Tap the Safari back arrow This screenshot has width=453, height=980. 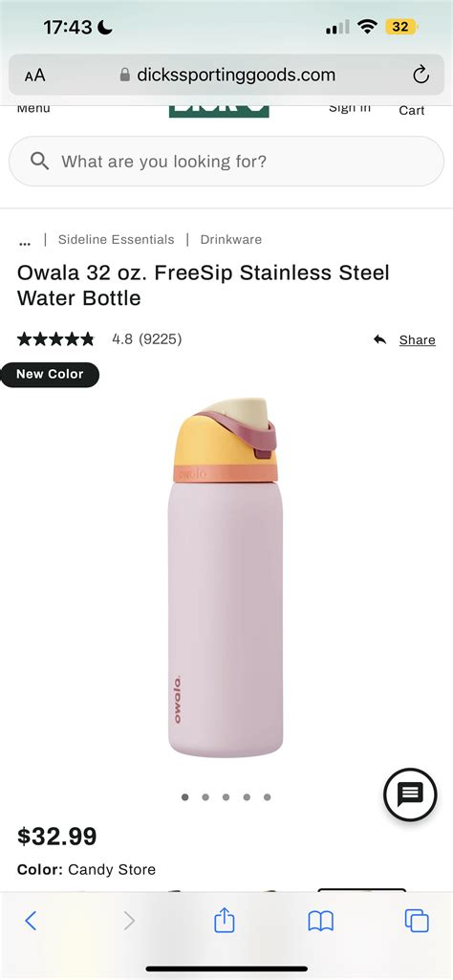click(31, 921)
